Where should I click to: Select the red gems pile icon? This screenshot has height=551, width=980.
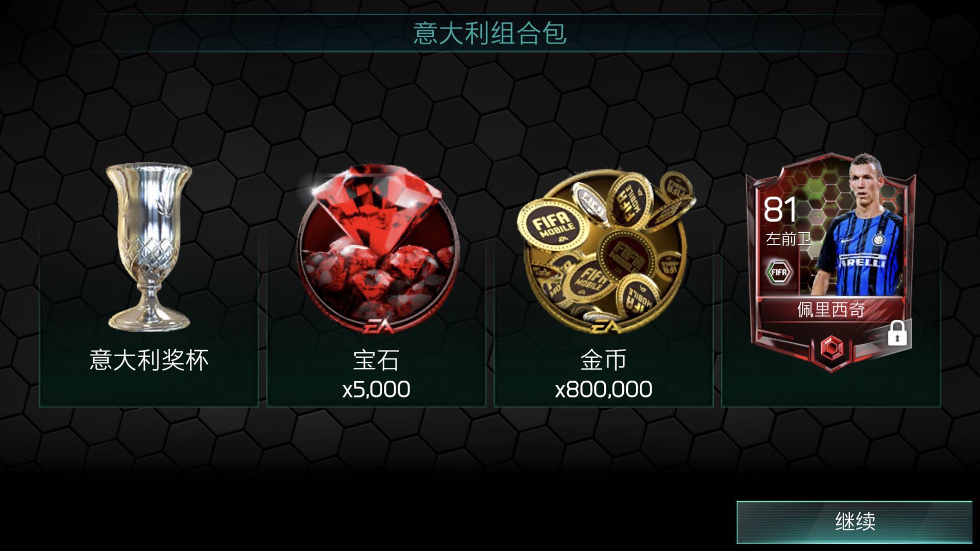coord(377,248)
